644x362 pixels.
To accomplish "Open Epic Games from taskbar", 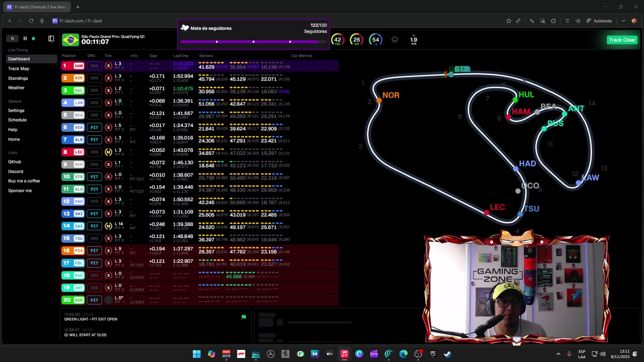I will point(433,354).
